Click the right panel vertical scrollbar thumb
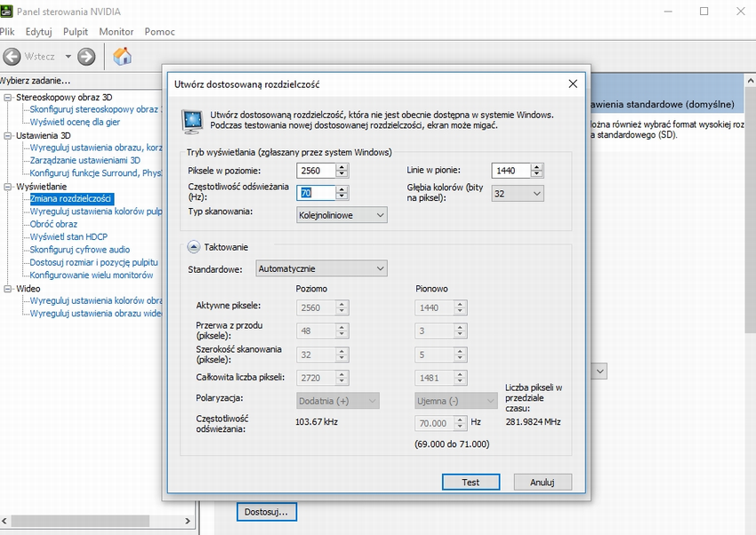This screenshot has height=535, width=756. pyautogui.click(x=751, y=211)
